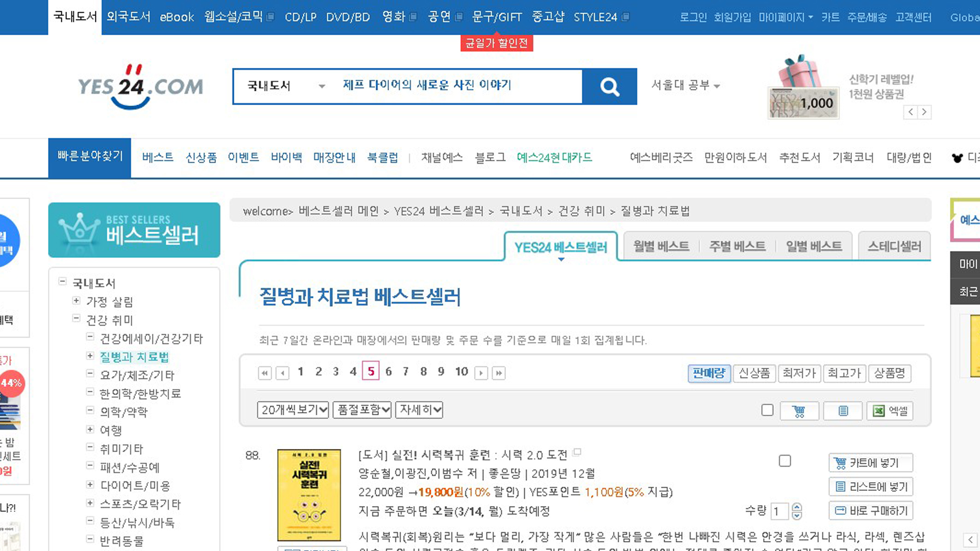The height and width of the screenshot is (551, 980).
Task: Show next promo banner arrow
Action: [924, 112]
